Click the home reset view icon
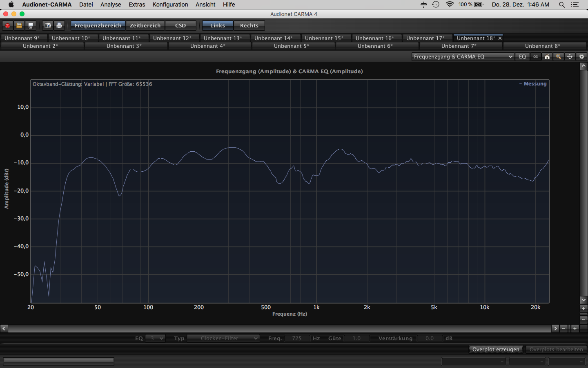Image resolution: width=588 pixels, height=368 pixels. [547, 57]
